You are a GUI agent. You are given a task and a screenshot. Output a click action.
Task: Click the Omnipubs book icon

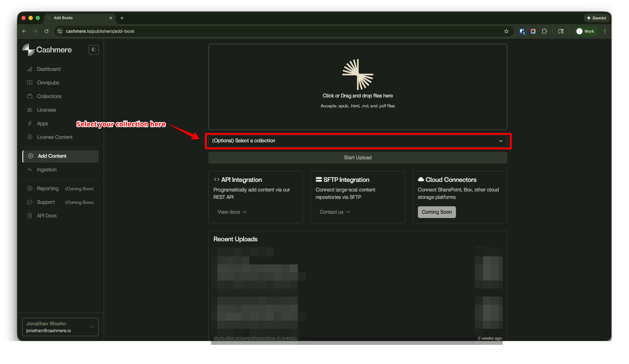tap(30, 83)
